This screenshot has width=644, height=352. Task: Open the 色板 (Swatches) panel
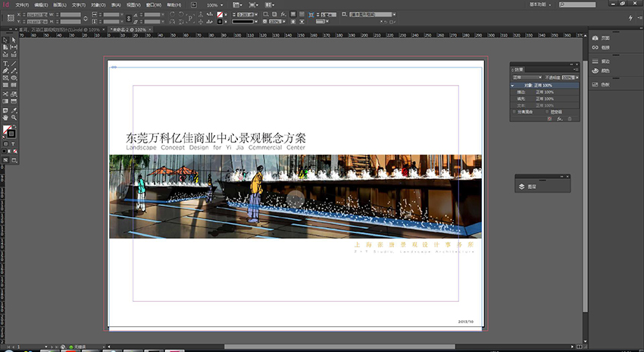602,84
